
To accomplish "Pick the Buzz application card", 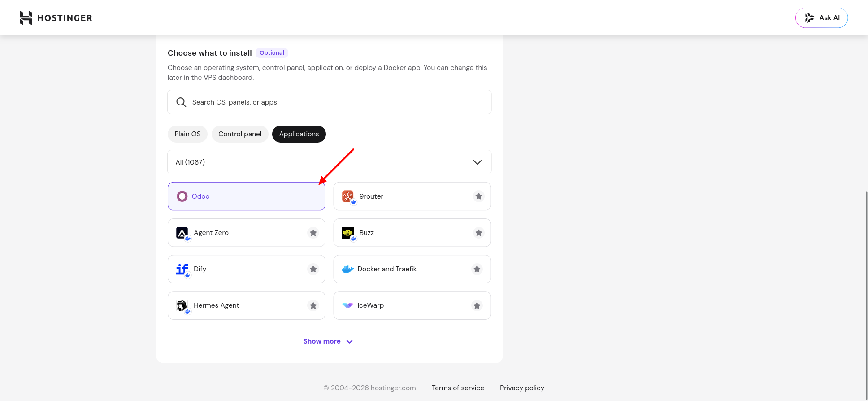I will point(412,233).
